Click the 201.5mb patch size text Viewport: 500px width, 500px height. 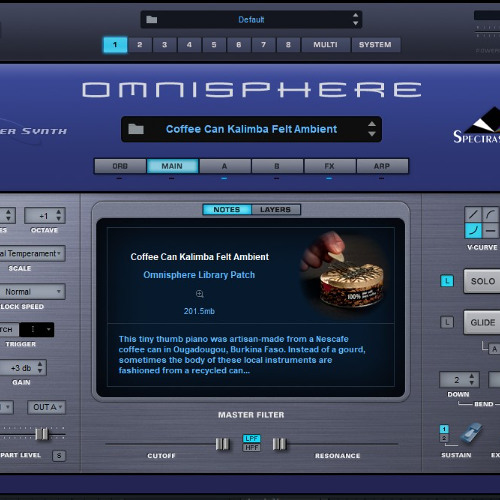point(199,311)
